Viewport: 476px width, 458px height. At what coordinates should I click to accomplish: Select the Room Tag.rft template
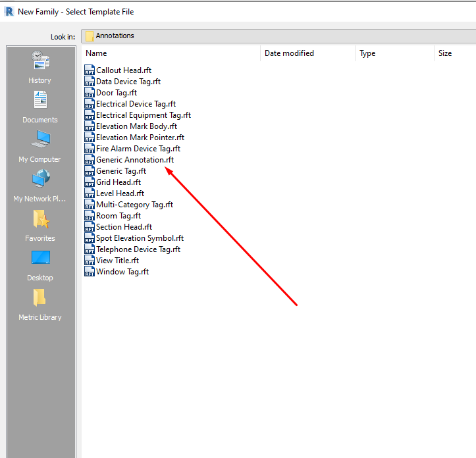(119, 216)
